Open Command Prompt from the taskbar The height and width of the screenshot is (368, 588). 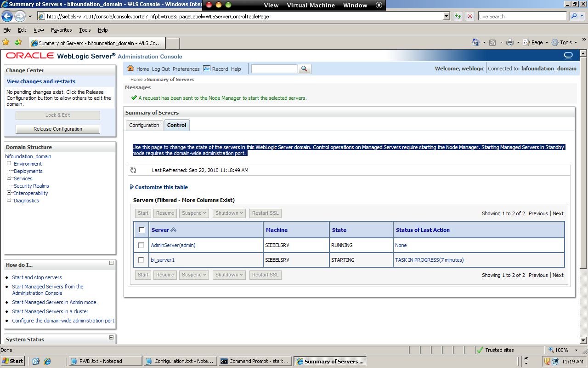tap(254, 361)
